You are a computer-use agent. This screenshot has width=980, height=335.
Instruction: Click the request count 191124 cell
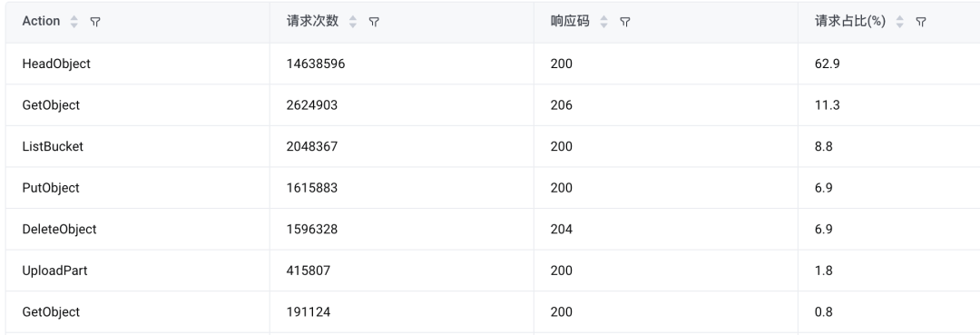pos(402,312)
